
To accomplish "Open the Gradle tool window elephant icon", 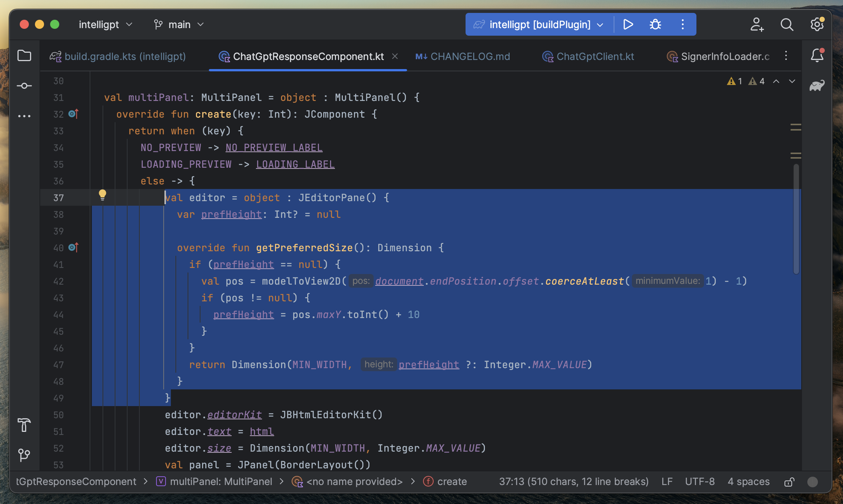I will point(816,85).
